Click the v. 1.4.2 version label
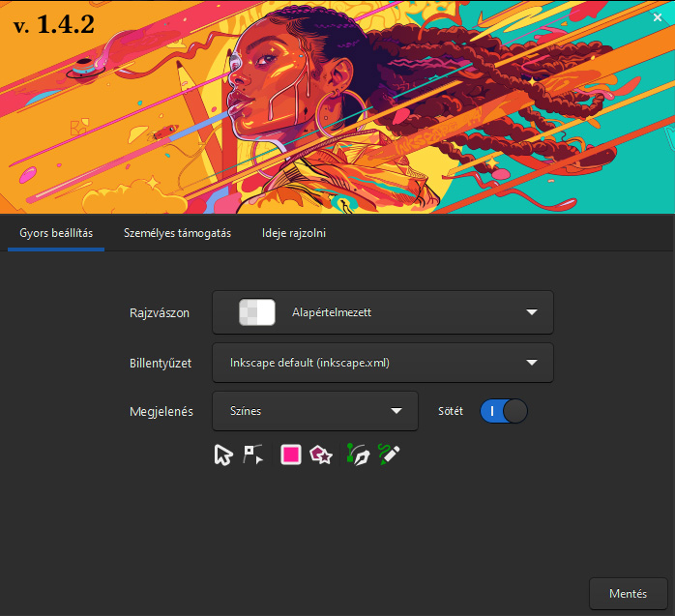675x616 pixels. [54, 24]
